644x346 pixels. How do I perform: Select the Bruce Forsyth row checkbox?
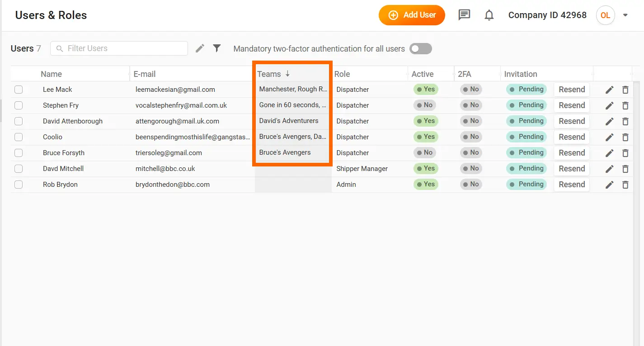pos(19,153)
